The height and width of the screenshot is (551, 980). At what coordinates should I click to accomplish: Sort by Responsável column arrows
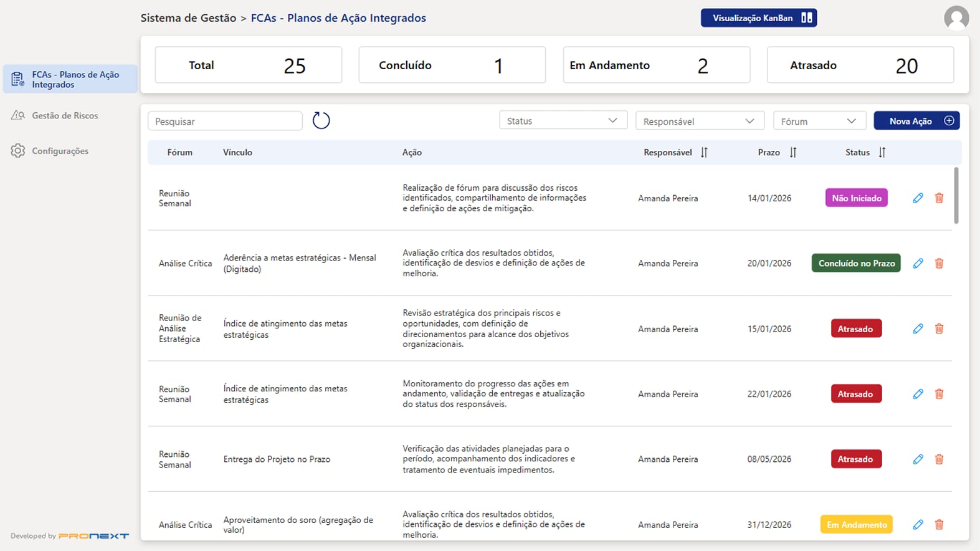704,152
